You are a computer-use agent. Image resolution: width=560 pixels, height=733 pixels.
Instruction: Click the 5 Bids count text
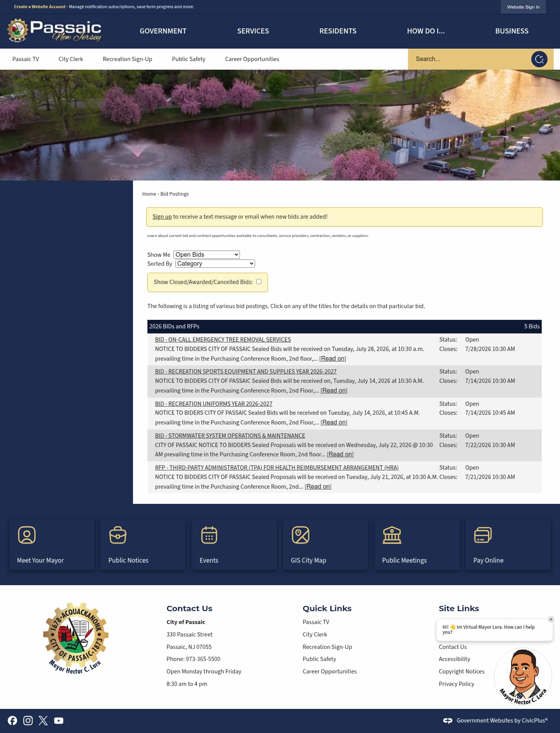(x=532, y=326)
